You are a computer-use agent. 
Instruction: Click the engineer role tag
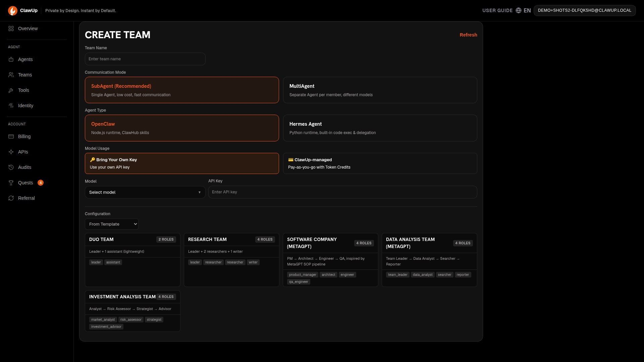tap(347, 275)
